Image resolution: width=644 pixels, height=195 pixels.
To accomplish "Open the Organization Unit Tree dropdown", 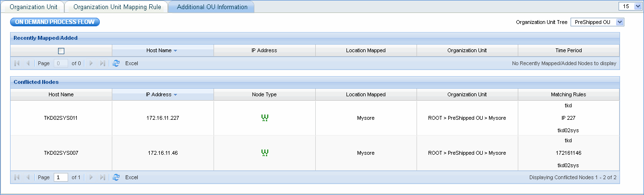I will (620, 22).
